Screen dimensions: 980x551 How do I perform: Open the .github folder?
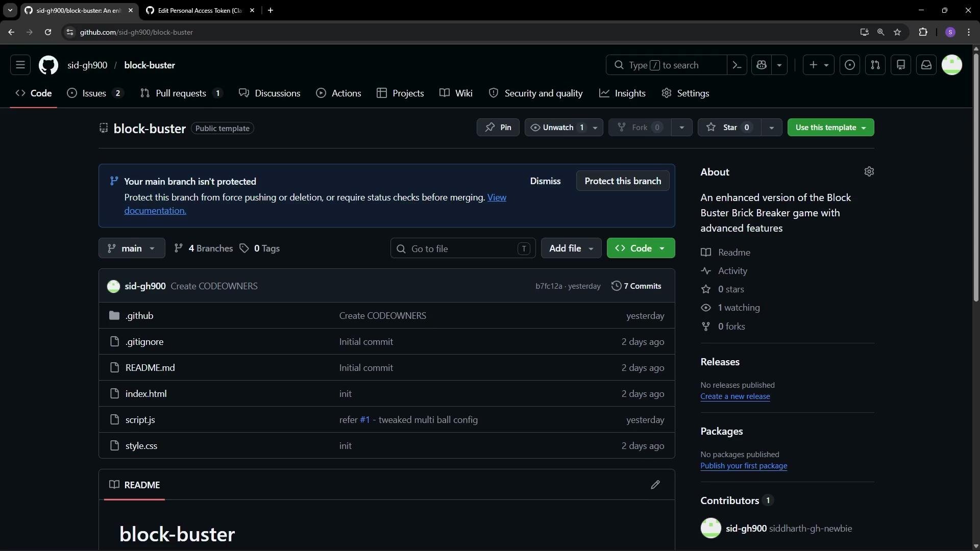tap(139, 316)
